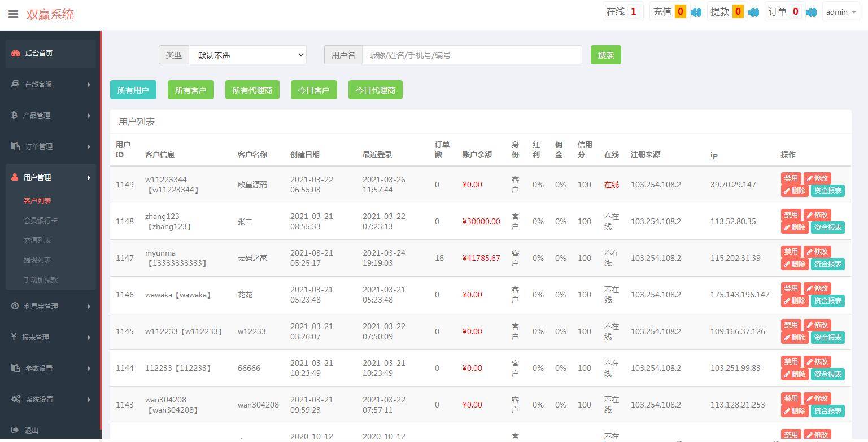This screenshot has width=868, height=442.
Task: Select the 后台首页 dashboard icon in sidebar
Action: (16, 53)
